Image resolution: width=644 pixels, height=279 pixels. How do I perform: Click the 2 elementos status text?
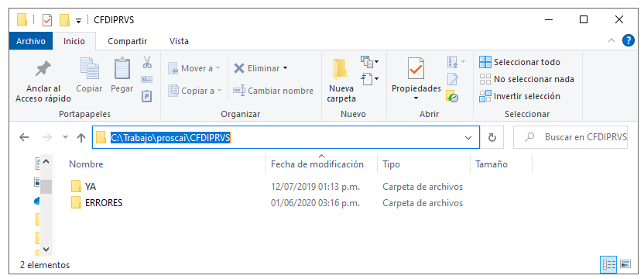tap(45, 265)
